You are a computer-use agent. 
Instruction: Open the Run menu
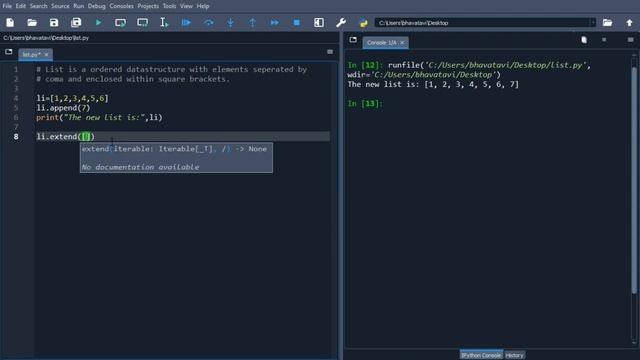78,6
